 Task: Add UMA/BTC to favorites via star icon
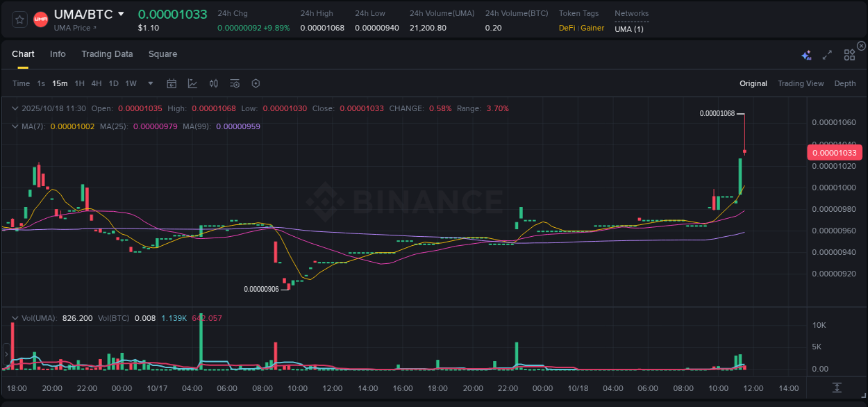19,19
